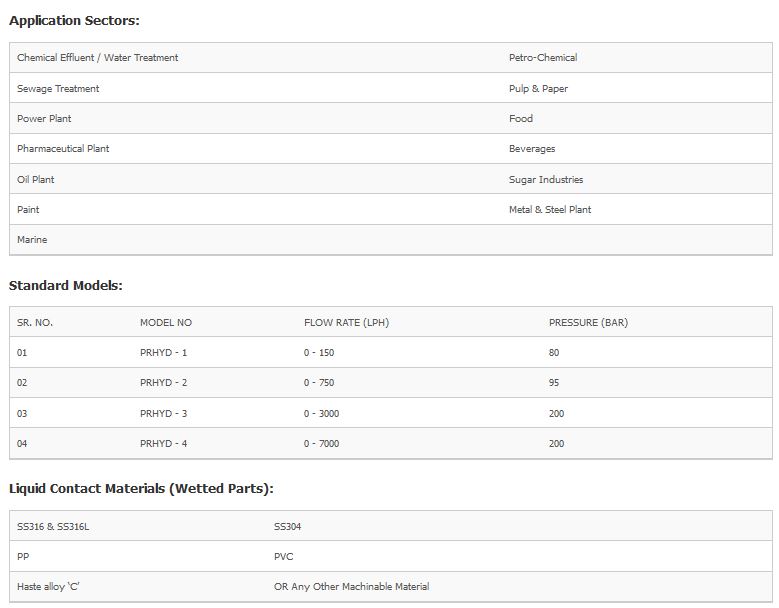Click the 95 pressure value
This screenshot has width=779, height=608.
[554, 383]
